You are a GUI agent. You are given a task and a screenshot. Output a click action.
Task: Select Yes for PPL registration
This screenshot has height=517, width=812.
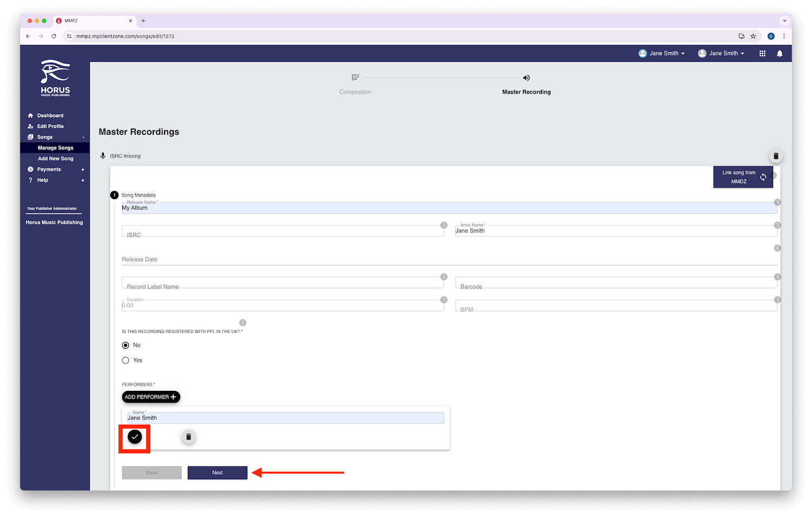point(126,360)
